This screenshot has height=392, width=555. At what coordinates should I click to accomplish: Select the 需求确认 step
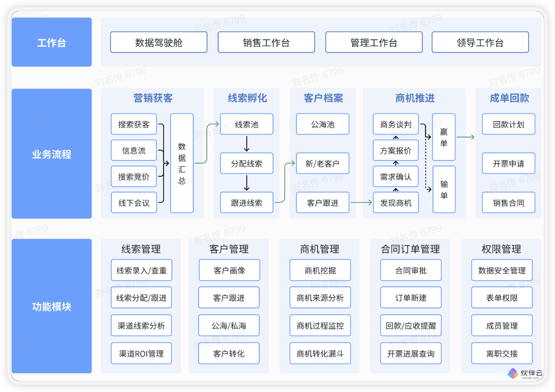coord(396,176)
